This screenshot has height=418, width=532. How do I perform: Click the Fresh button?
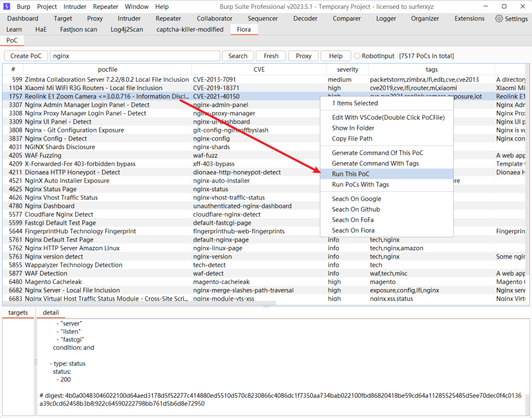271,56
